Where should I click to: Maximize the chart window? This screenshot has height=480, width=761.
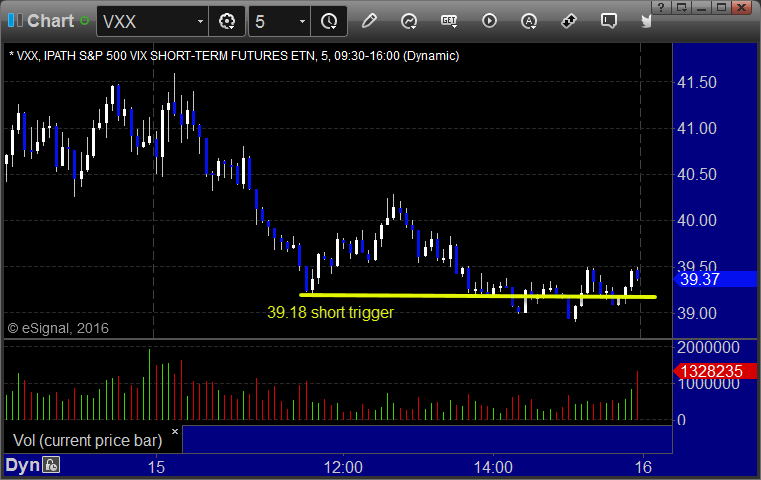[721, 7]
